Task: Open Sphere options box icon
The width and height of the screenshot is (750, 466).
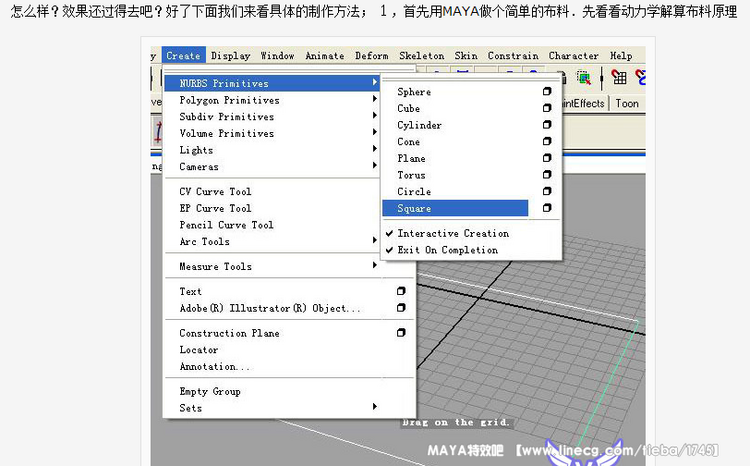Action: click(x=547, y=91)
